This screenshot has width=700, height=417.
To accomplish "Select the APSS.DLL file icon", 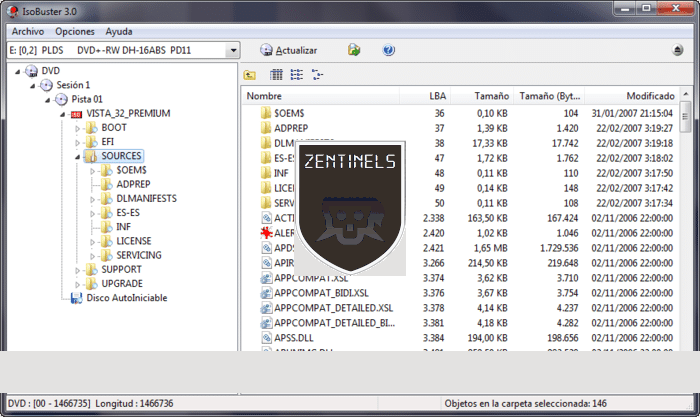I will [266, 338].
